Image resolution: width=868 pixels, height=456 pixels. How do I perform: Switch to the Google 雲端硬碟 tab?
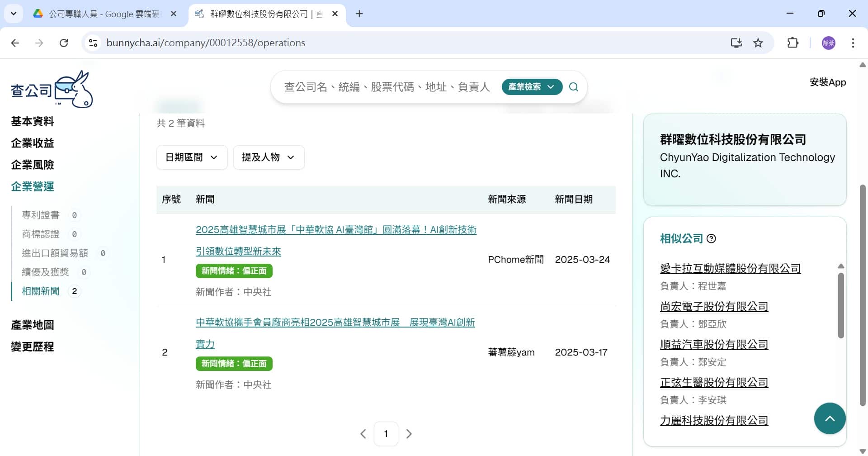[105, 14]
